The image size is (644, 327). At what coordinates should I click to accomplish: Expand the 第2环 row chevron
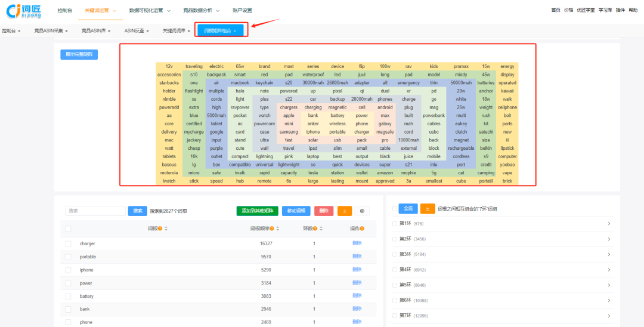(x=609, y=239)
